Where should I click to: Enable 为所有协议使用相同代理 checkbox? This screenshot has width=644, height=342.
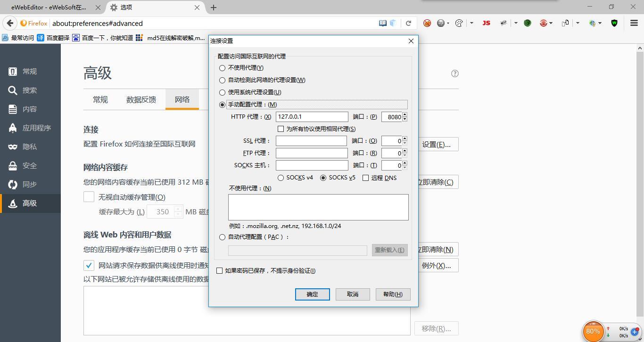pos(281,129)
